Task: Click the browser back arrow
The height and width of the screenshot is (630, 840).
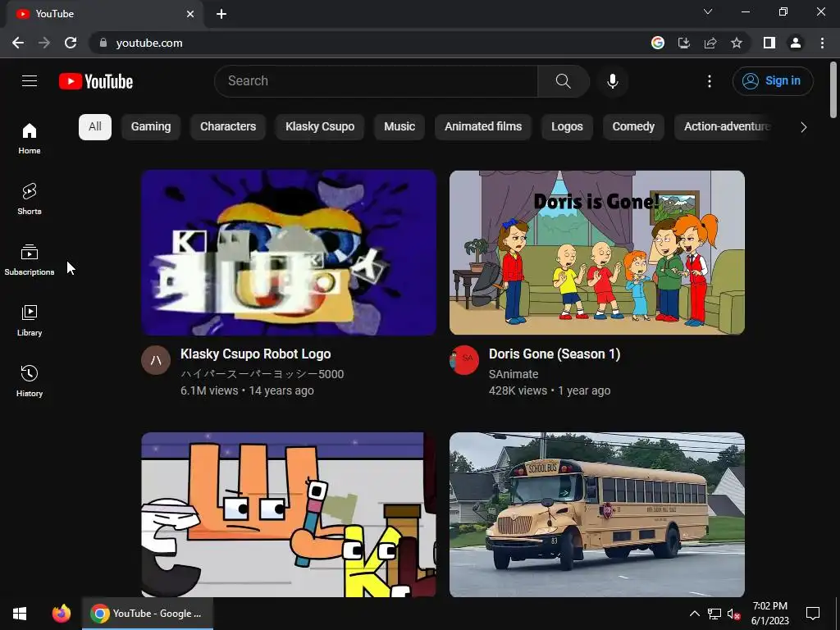Action: [18, 43]
